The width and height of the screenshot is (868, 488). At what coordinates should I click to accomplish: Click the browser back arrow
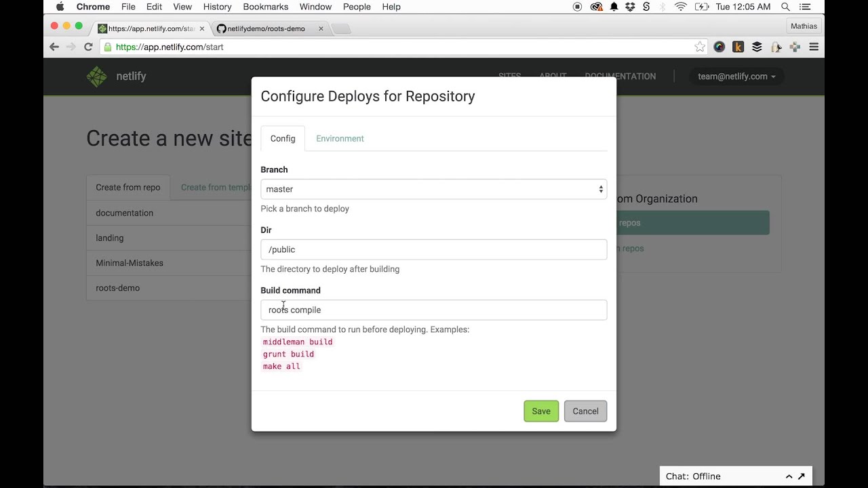[54, 47]
